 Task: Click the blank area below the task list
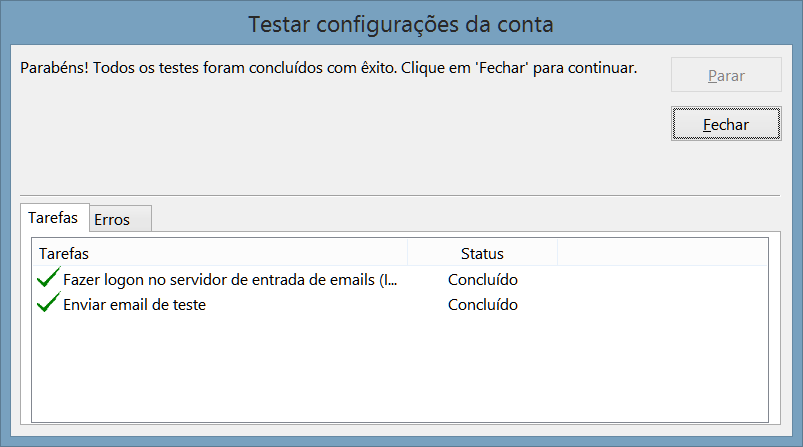click(400, 370)
